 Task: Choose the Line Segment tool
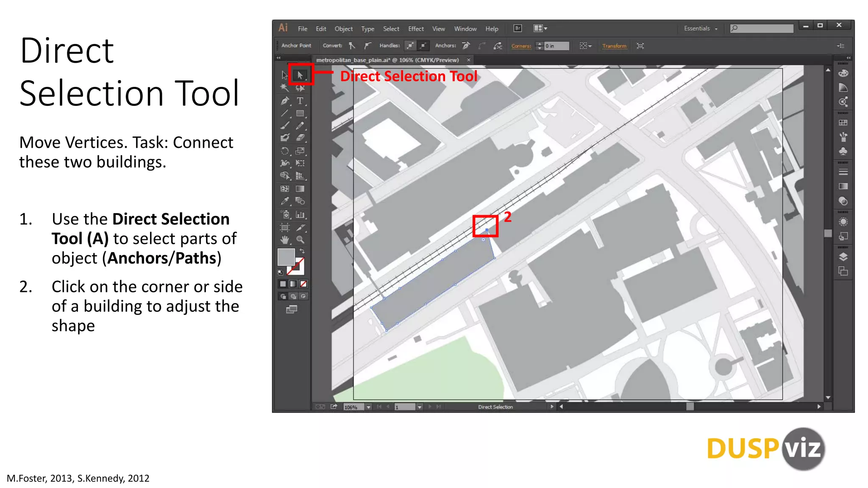click(x=285, y=113)
